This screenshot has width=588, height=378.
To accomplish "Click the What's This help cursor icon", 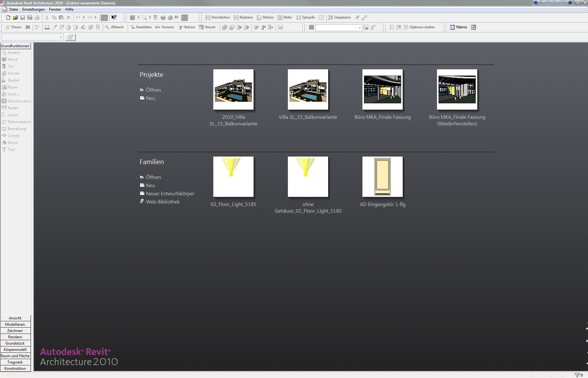I will [114, 18].
